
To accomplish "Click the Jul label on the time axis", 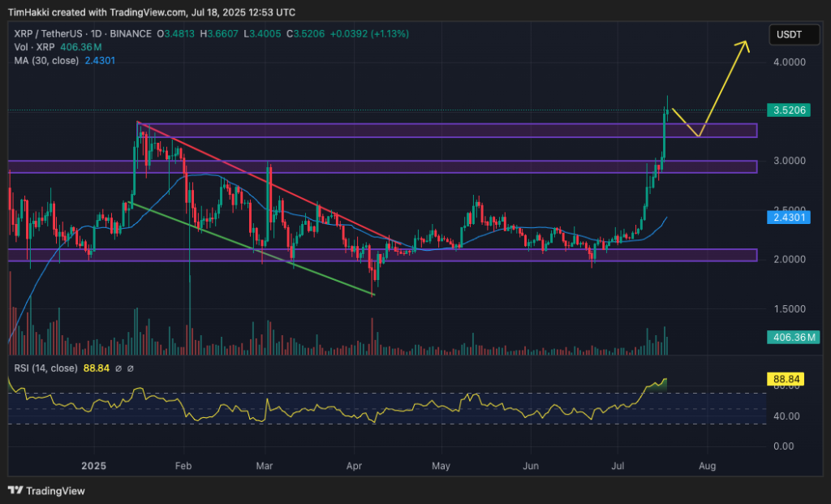I will [x=618, y=467].
